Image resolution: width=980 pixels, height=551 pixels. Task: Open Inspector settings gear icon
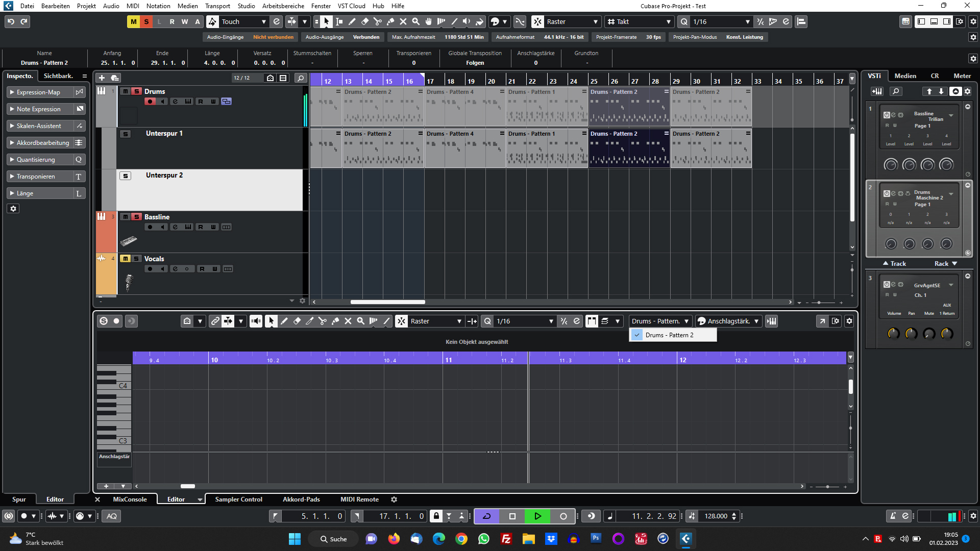tap(13, 209)
